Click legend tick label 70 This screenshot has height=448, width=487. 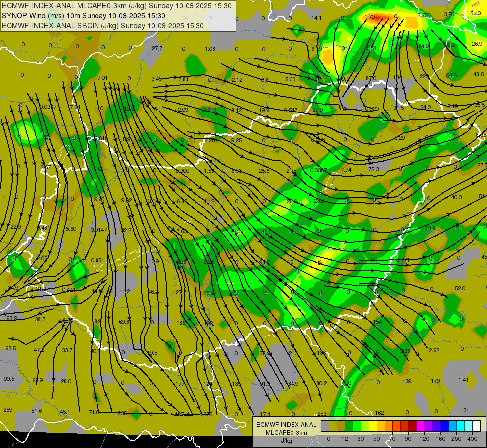[392, 439]
